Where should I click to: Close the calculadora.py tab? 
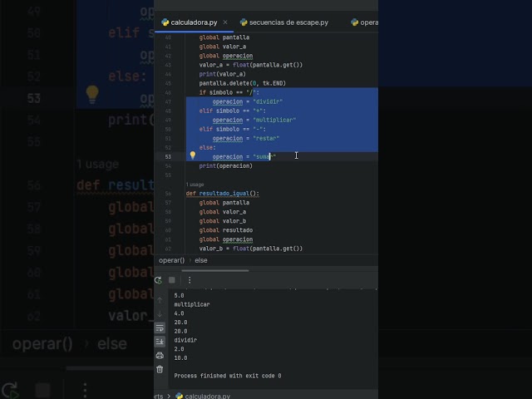pos(225,22)
